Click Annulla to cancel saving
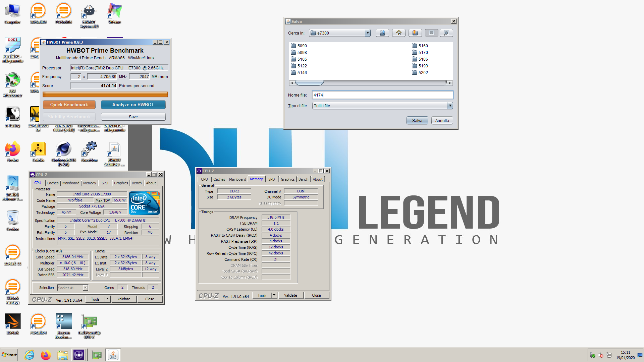 [x=442, y=120]
